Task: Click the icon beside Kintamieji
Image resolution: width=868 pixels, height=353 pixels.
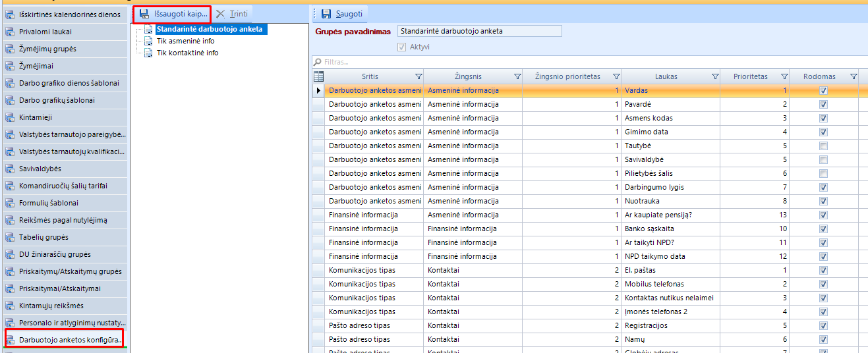Action: (x=10, y=117)
